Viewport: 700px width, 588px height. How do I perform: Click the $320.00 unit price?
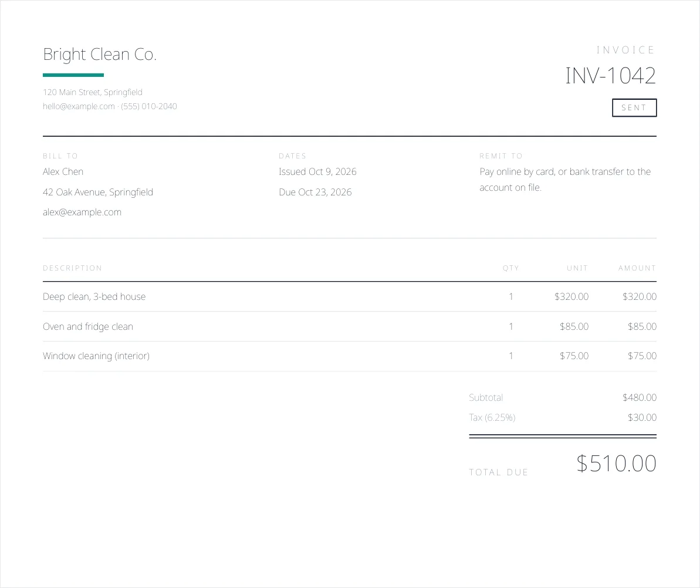[572, 296]
